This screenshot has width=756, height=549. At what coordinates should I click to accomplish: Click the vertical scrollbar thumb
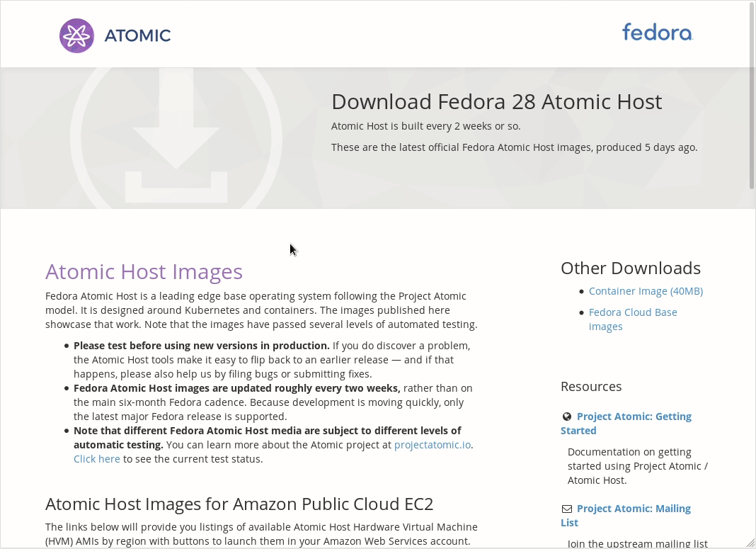(x=752, y=96)
